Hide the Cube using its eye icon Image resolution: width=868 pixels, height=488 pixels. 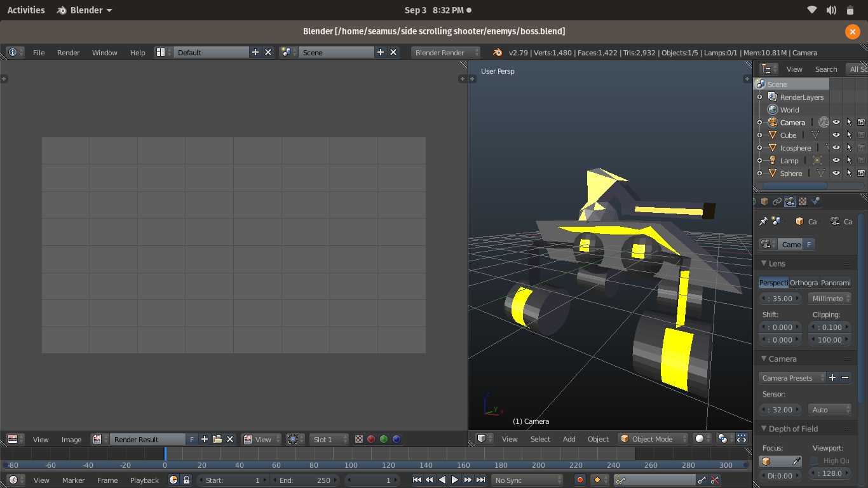click(x=836, y=135)
